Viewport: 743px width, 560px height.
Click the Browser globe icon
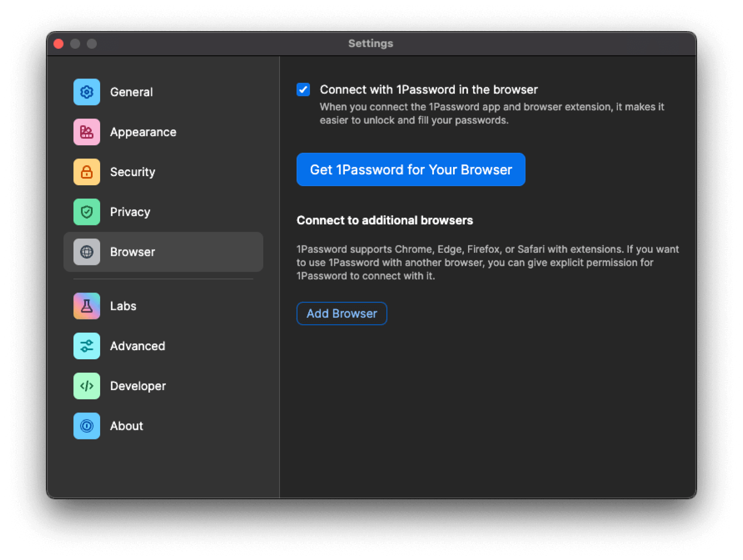(x=86, y=252)
